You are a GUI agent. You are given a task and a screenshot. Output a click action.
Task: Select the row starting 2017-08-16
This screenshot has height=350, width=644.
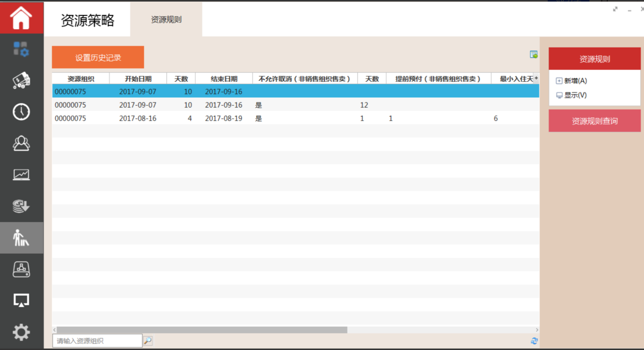[x=138, y=118]
